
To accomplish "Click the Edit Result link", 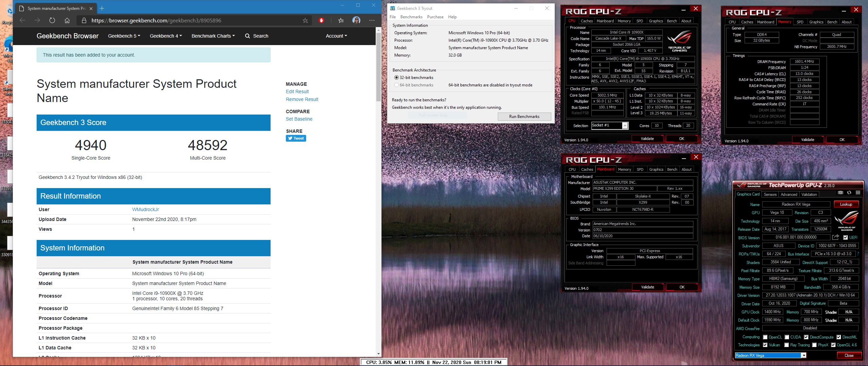I will 297,91.
